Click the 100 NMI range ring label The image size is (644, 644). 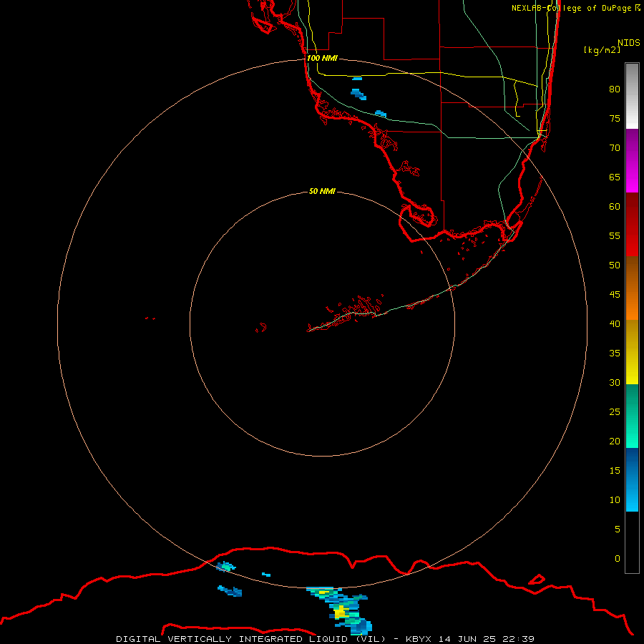pos(322,58)
